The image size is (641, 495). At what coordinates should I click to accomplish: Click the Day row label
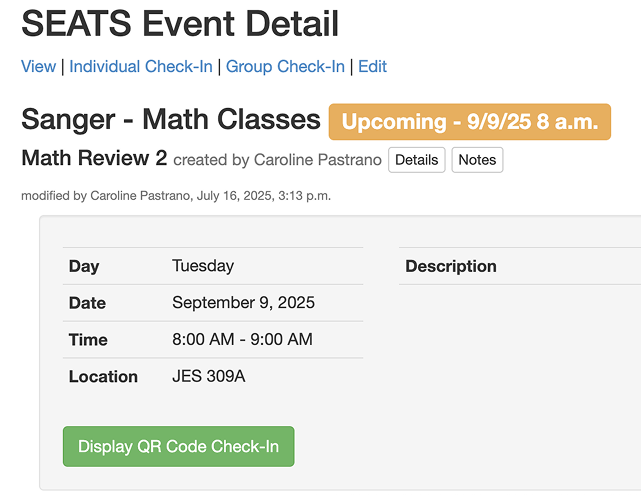tap(84, 266)
